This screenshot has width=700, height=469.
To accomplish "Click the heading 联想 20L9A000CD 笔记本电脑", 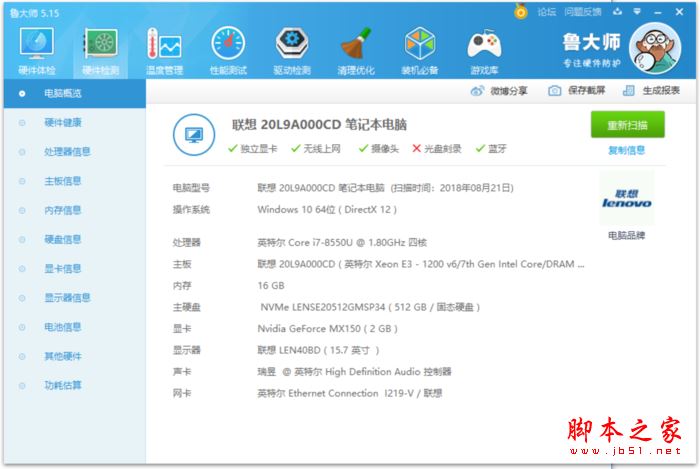I will tap(319, 125).
